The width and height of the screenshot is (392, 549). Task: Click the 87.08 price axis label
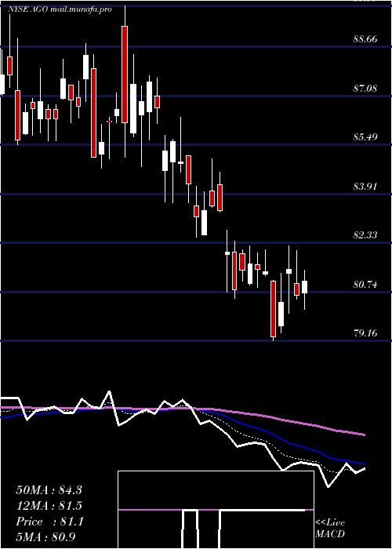click(x=365, y=88)
